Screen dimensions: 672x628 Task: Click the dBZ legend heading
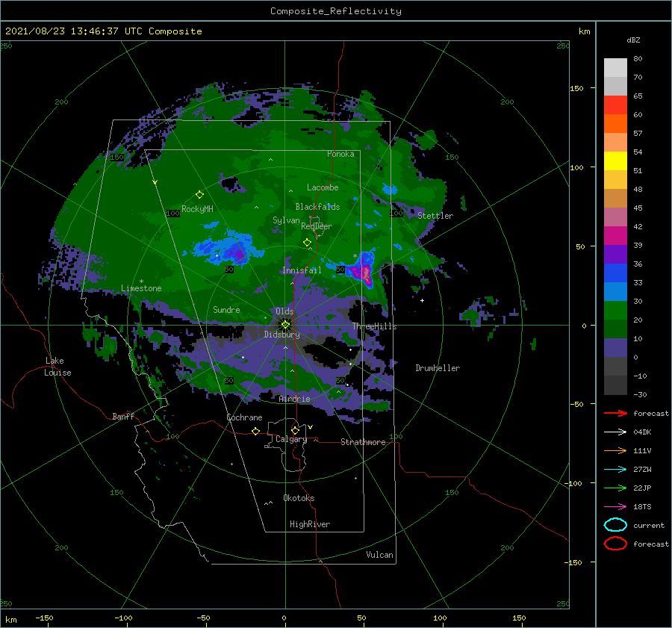(633, 40)
